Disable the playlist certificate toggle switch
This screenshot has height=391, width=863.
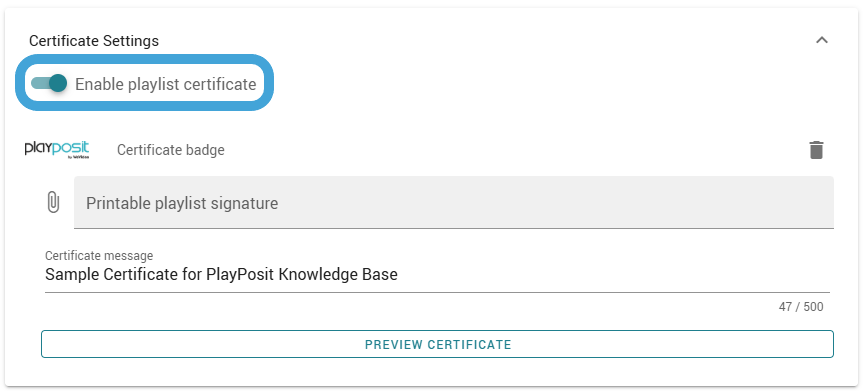[49, 83]
